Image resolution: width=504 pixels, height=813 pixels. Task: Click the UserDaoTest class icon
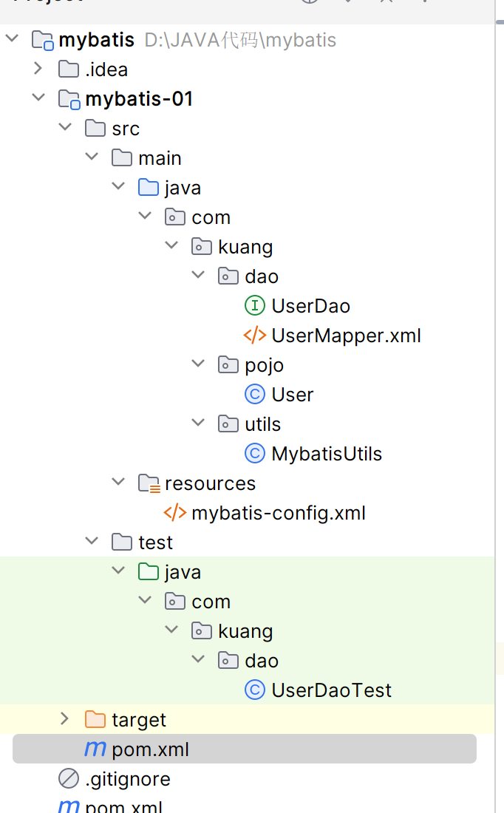[x=254, y=690]
